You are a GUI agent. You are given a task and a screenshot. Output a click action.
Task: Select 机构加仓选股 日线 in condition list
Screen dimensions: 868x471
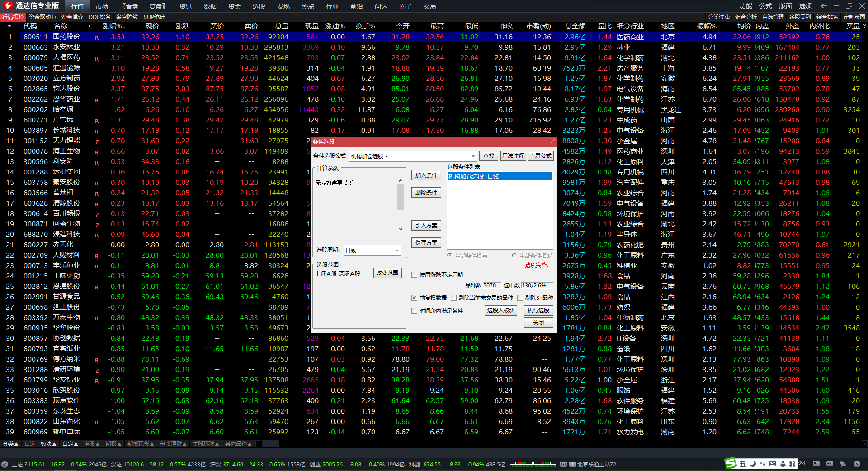(499, 176)
